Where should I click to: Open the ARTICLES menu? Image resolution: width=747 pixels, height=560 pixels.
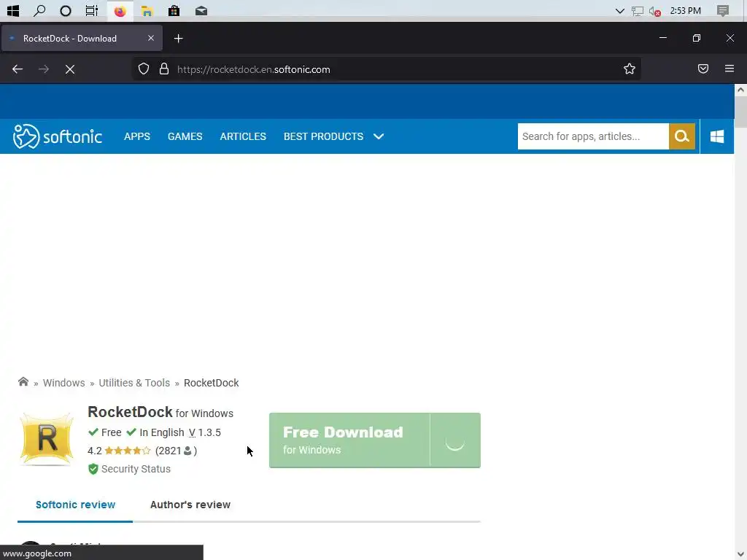click(243, 136)
